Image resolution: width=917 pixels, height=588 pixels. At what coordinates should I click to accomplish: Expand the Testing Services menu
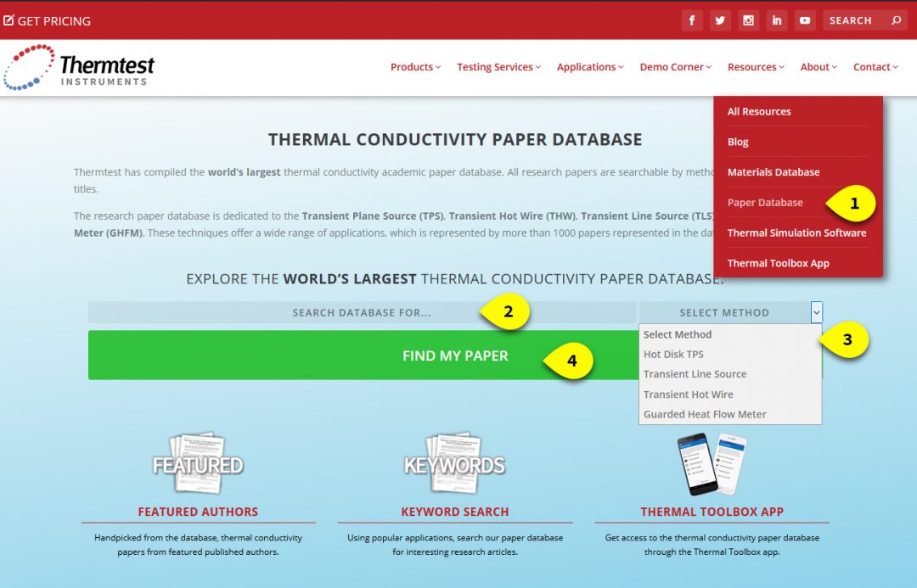[498, 66]
